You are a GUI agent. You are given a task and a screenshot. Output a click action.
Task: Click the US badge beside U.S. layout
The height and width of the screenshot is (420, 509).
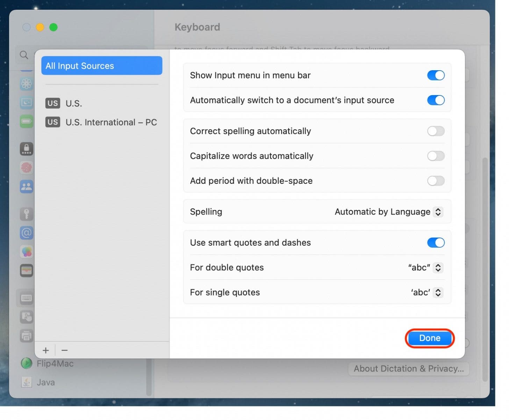point(53,103)
